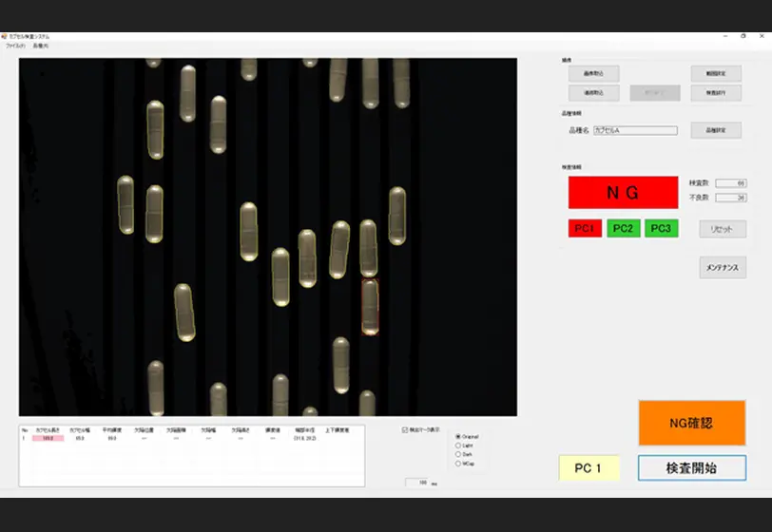The height and width of the screenshot is (532, 772).
Task: Click the メンテナンス button
Action: click(x=723, y=268)
